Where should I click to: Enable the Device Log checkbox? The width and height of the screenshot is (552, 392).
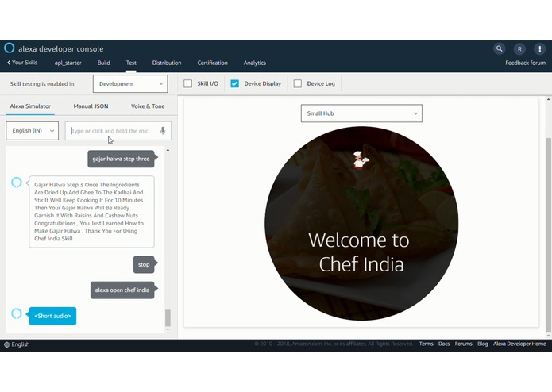point(298,83)
